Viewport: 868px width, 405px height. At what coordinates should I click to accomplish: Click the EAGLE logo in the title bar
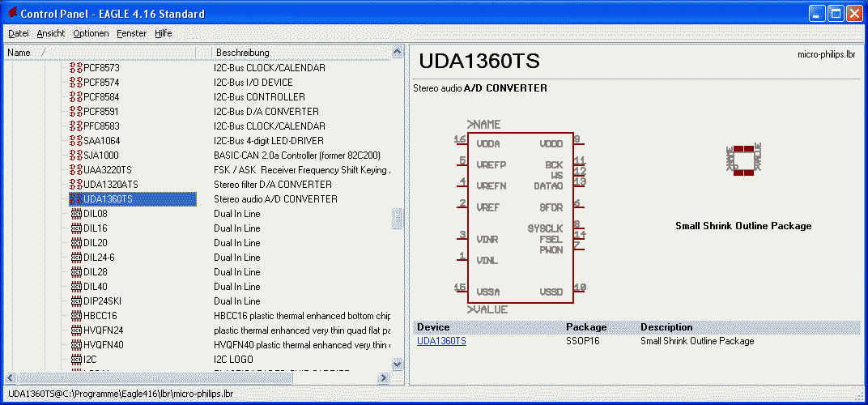[11, 13]
